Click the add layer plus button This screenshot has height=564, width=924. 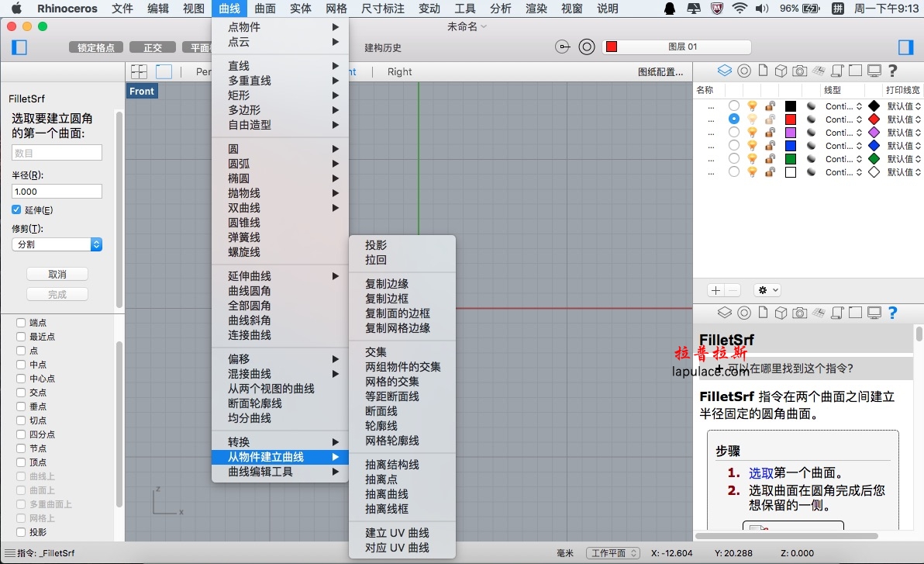click(715, 290)
